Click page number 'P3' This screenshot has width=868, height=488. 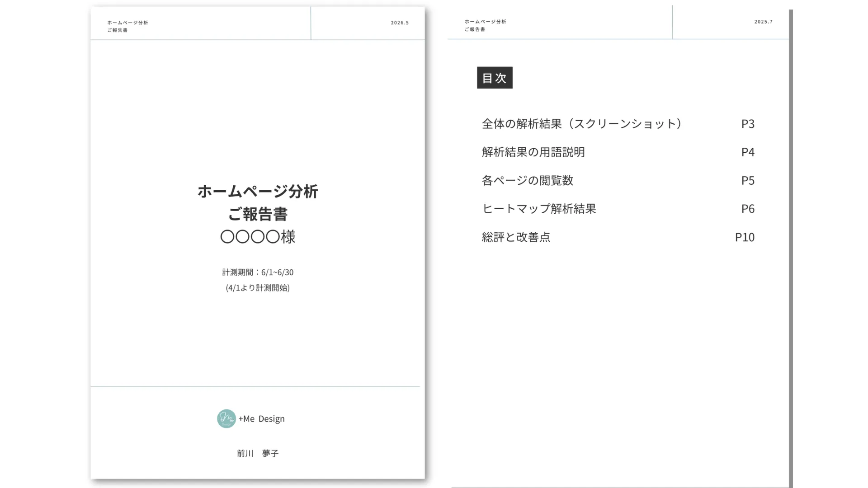(x=748, y=124)
